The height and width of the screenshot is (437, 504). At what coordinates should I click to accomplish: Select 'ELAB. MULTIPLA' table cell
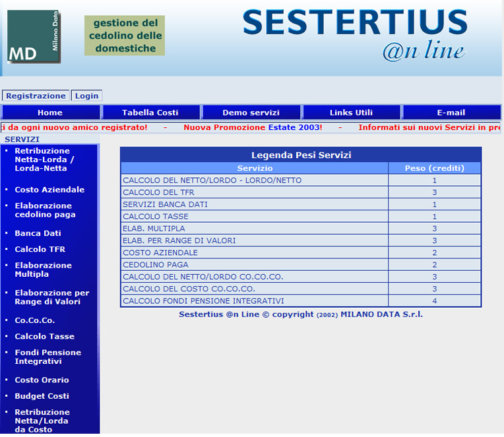pos(255,229)
